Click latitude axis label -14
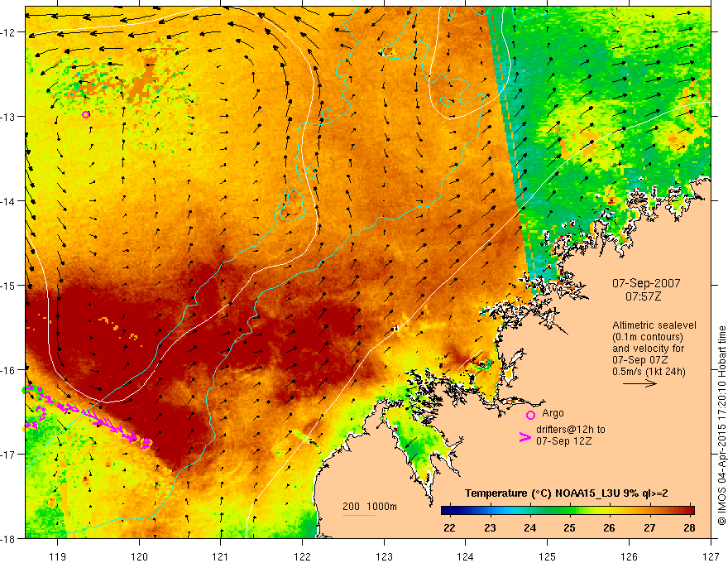 (x=8, y=201)
